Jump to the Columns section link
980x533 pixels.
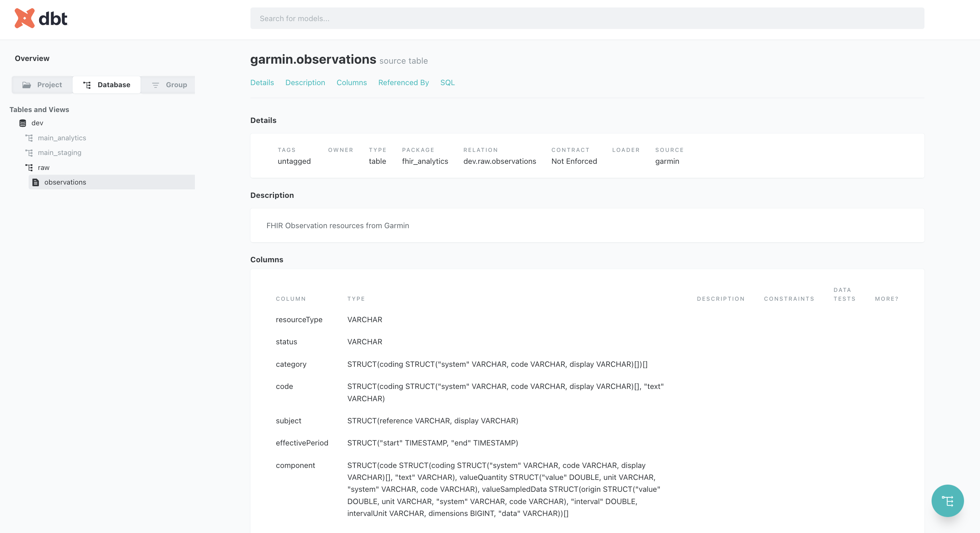tap(352, 82)
